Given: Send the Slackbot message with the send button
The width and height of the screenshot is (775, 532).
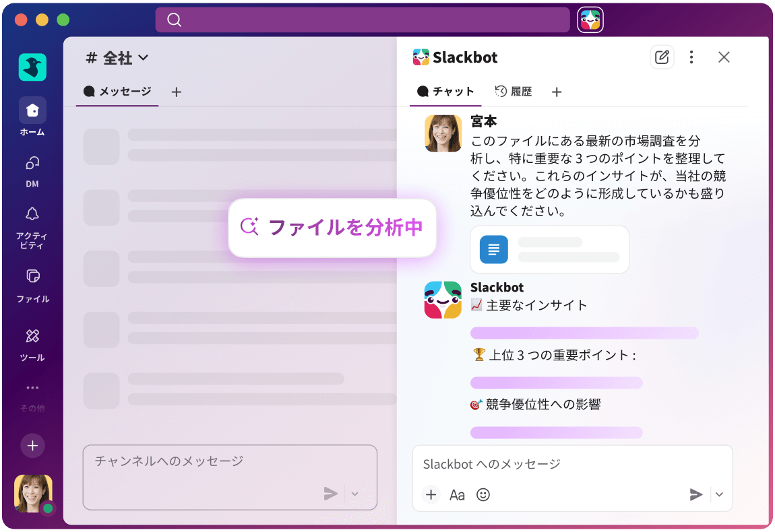Looking at the screenshot, I should [696, 495].
